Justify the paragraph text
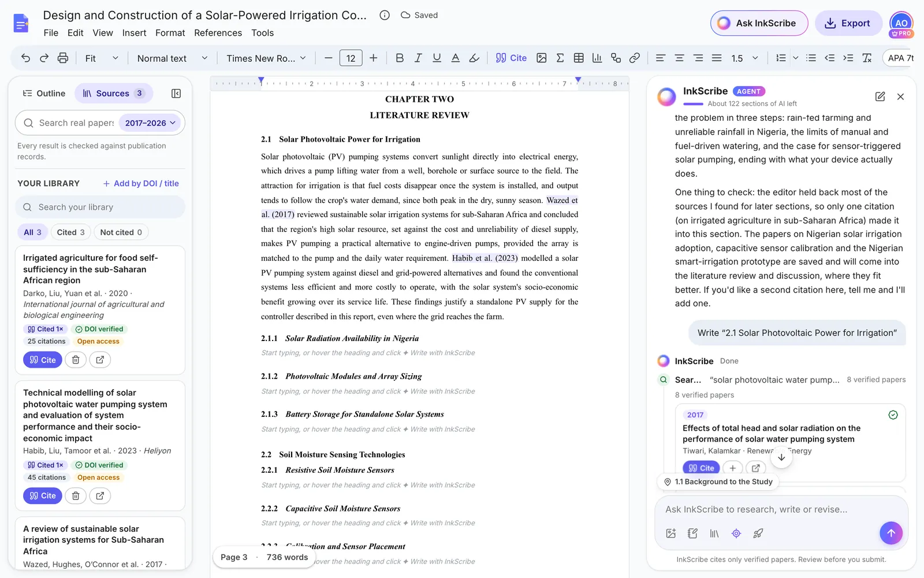924x578 pixels. point(717,58)
